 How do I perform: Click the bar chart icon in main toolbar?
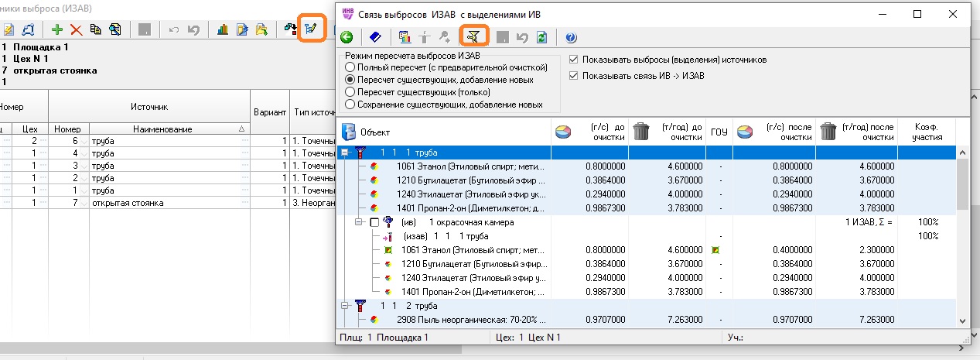click(223, 29)
